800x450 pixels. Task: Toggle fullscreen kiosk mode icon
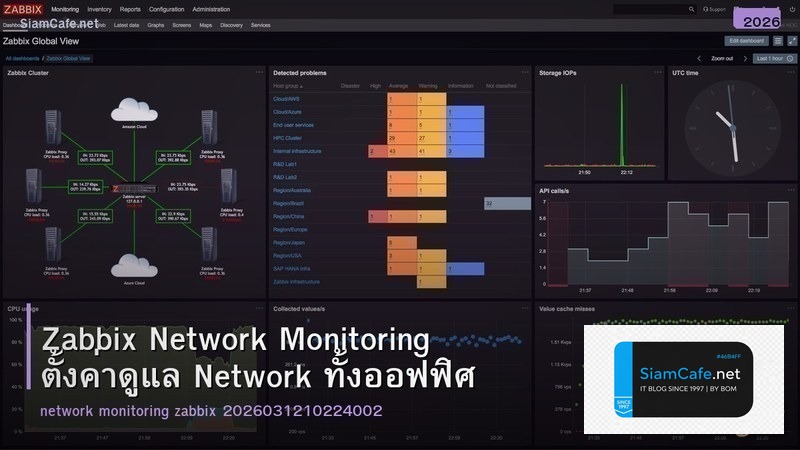click(x=792, y=41)
